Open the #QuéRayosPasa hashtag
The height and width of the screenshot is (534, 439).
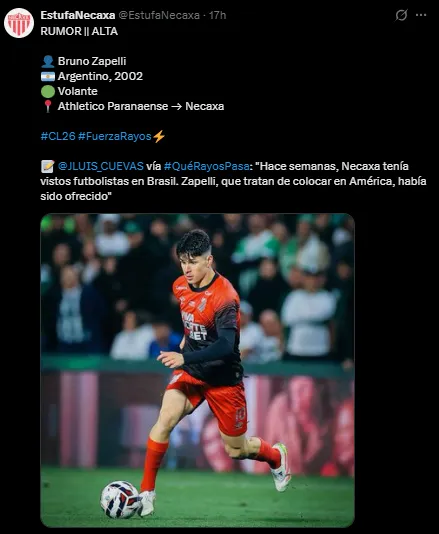coord(206,166)
